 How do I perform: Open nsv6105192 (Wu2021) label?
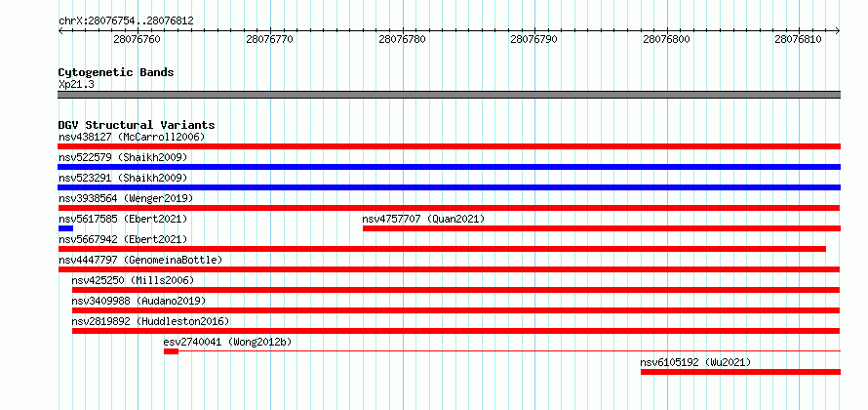pyautogui.click(x=695, y=362)
